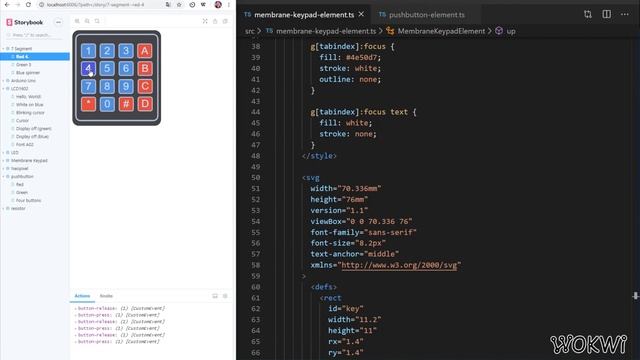Viewport: 640px width, 360px height.
Task: Click keypad key 5
Action: (x=107, y=69)
